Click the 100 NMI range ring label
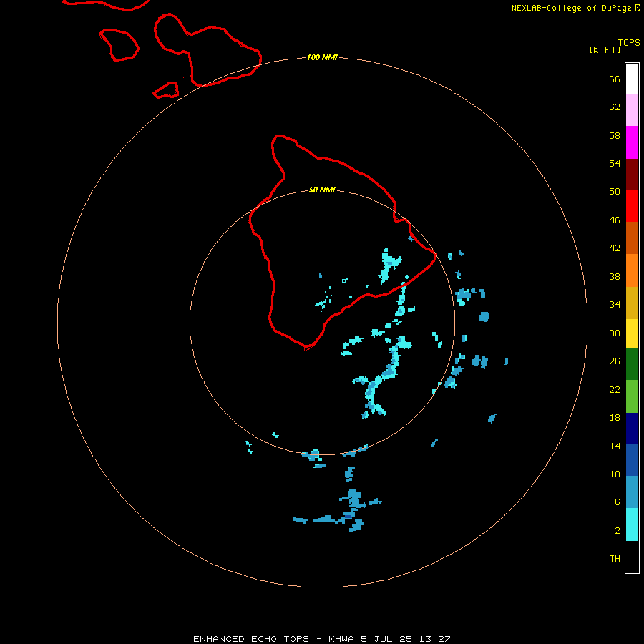 click(x=322, y=57)
